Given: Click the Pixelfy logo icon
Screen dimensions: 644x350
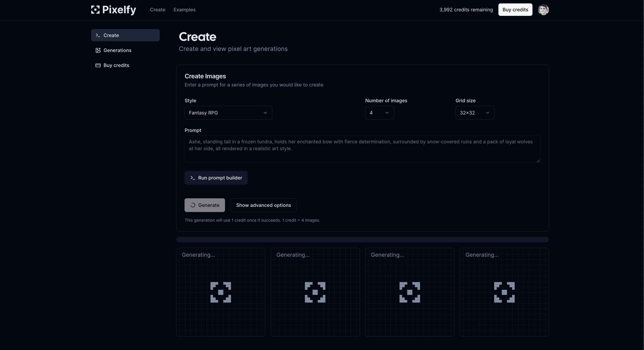Looking at the screenshot, I should [x=95, y=10].
